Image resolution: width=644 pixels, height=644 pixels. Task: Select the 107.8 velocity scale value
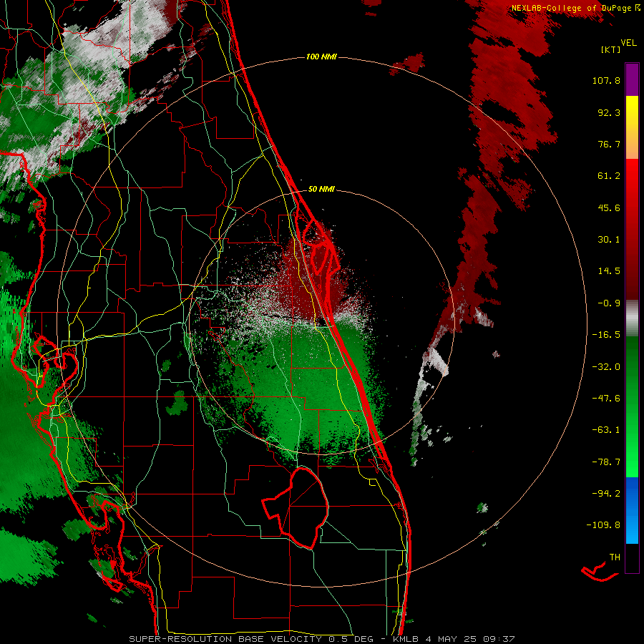(606, 80)
